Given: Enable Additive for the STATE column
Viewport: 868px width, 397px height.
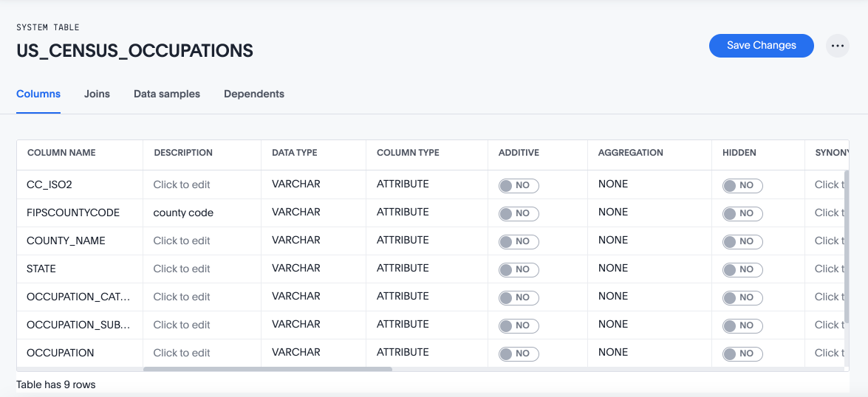Looking at the screenshot, I should [518, 269].
